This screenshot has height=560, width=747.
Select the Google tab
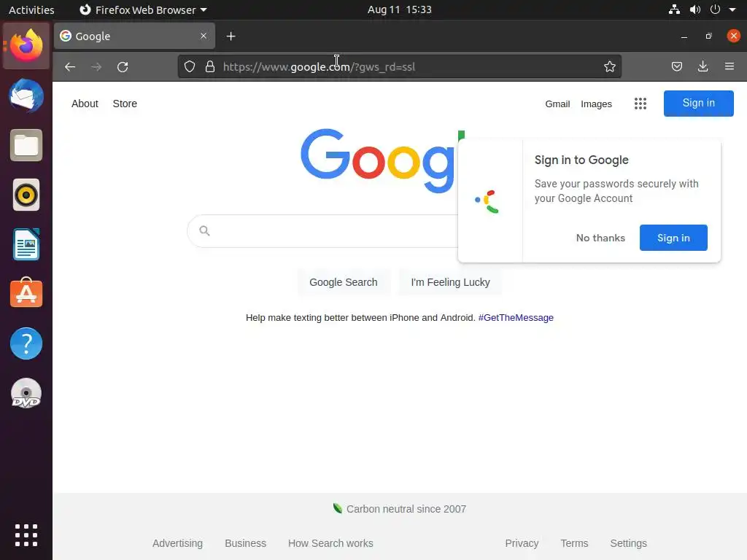click(x=134, y=36)
